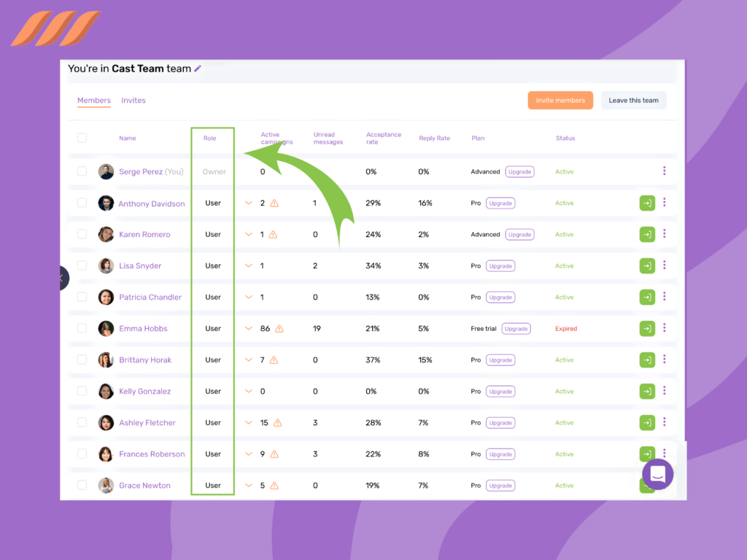The width and height of the screenshot is (747, 560).
Task: Switch to the Invites tab
Action: click(133, 100)
